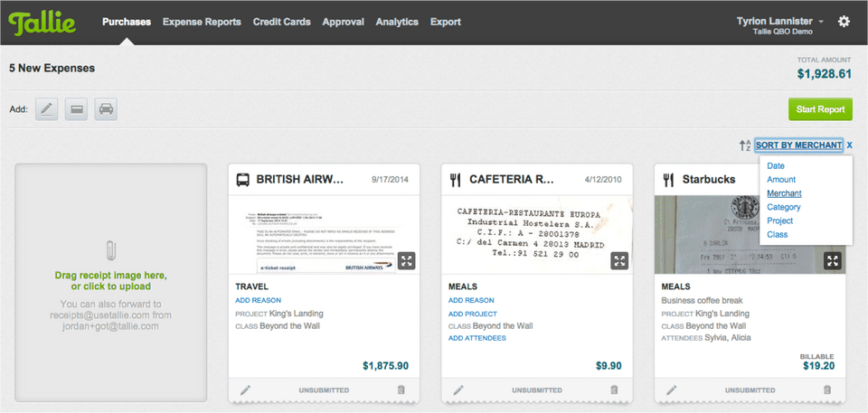Add credit card expense icon
Image resolution: width=868 pixels, height=413 pixels.
(76, 109)
